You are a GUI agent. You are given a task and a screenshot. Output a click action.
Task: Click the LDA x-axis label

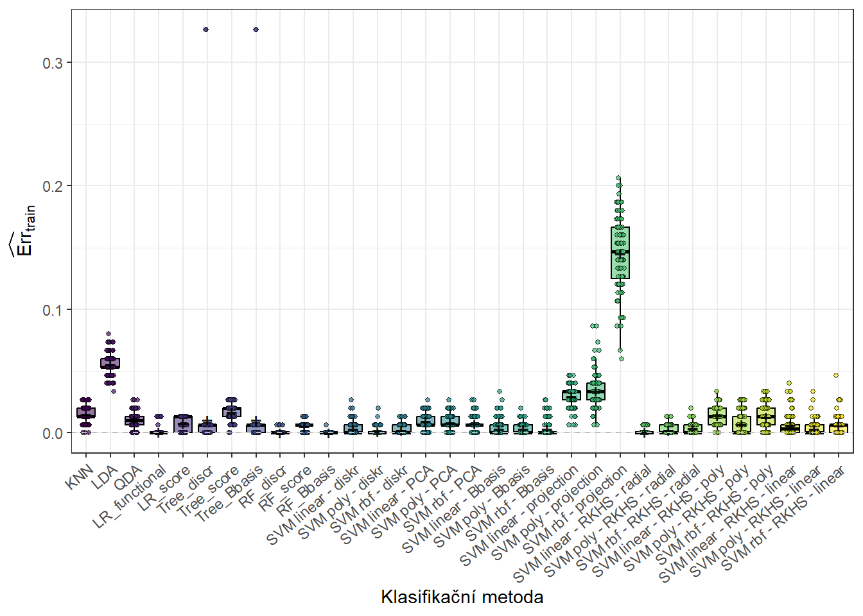(105, 477)
